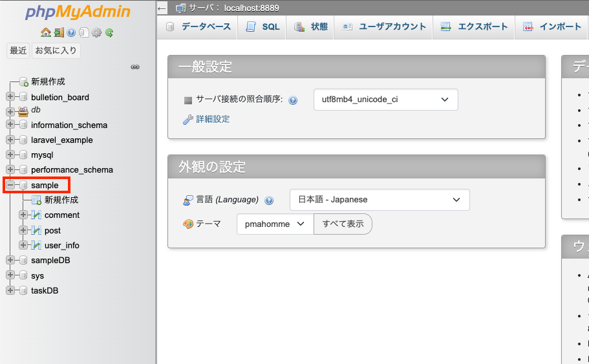Reload navigation panel green refresh icon

[109, 33]
